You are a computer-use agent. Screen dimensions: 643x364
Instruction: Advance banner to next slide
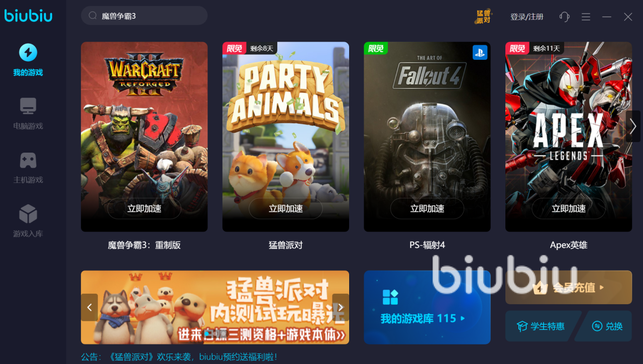pos(341,307)
